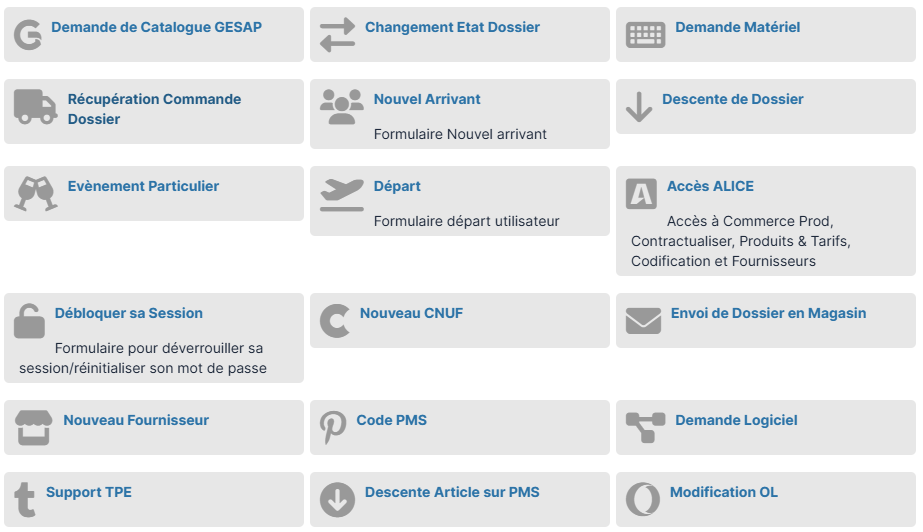Image resolution: width=923 pixels, height=532 pixels.
Task: Click the Formulaire Nouvel arrivant description text
Action: (460, 134)
